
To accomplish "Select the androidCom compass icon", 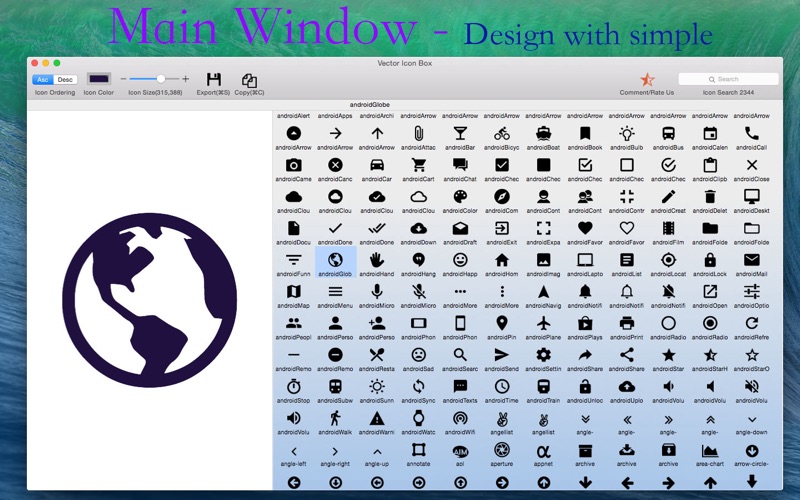I will (502, 197).
